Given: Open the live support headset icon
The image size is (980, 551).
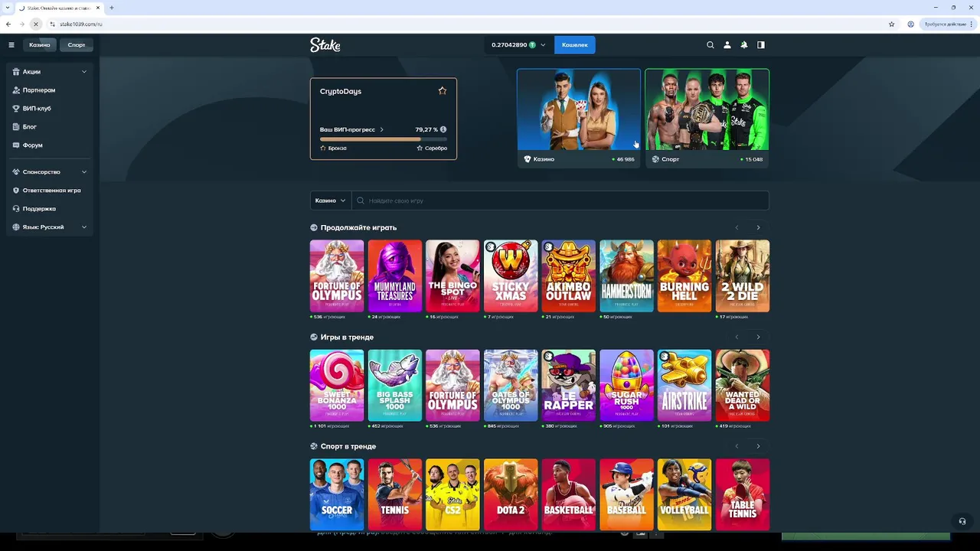Looking at the screenshot, I should pyautogui.click(x=962, y=521).
